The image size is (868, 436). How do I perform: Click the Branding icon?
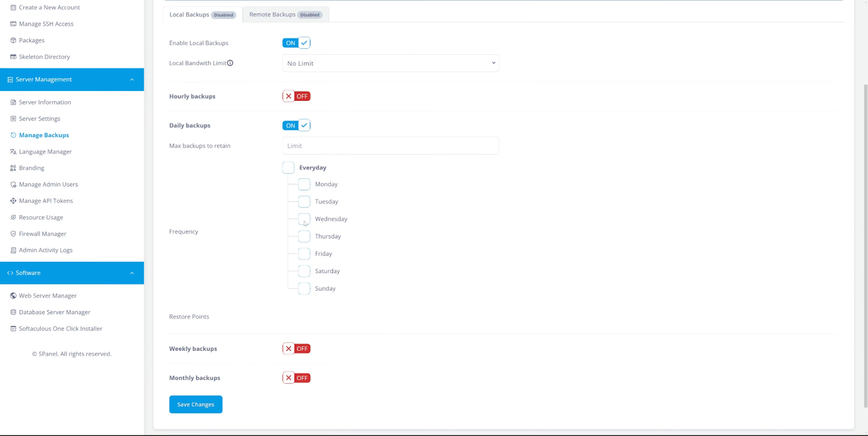tap(13, 168)
